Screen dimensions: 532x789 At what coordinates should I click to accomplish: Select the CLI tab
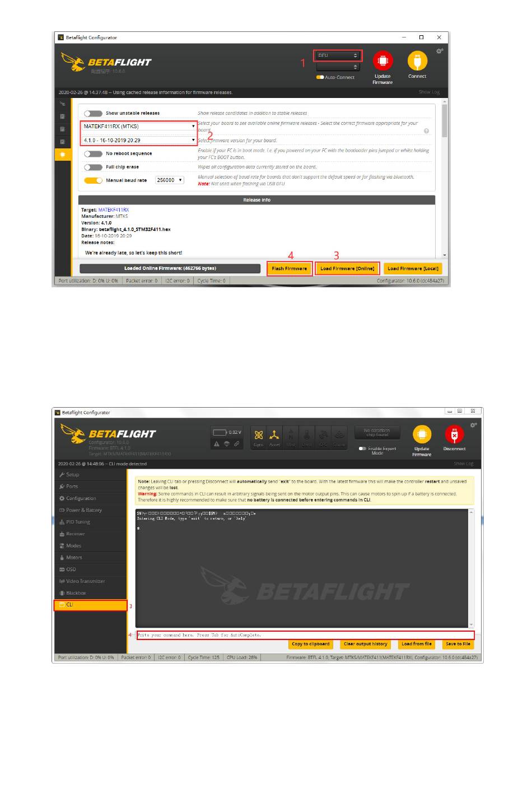(91, 605)
